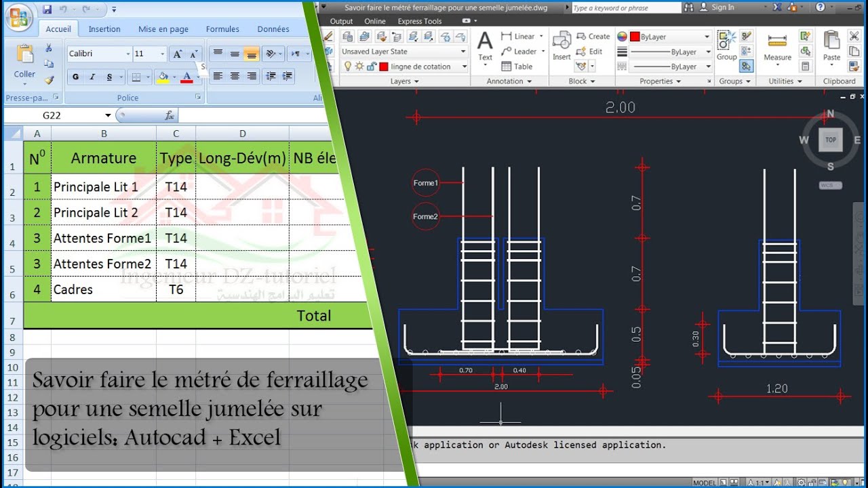The width and height of the screenshot is (868, 488).
Task: Toggle the layer lightbulb on/off
Action: click(348, 66)
